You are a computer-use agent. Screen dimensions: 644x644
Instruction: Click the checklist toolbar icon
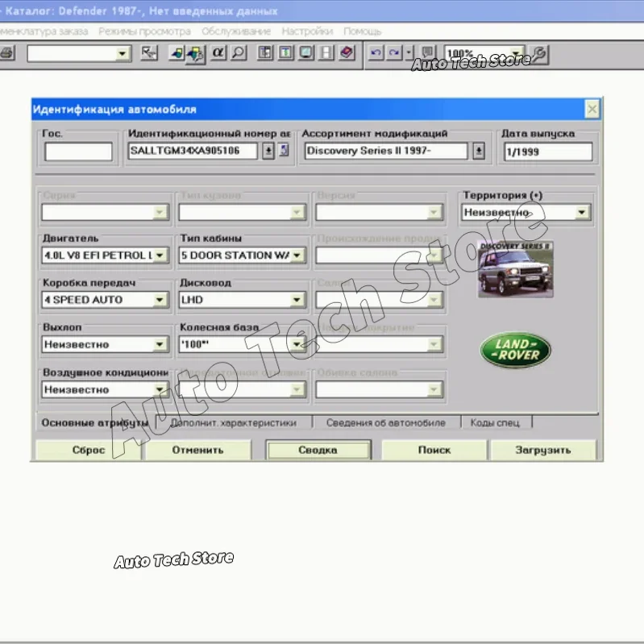pyautogui.click(x=149, y=53)
